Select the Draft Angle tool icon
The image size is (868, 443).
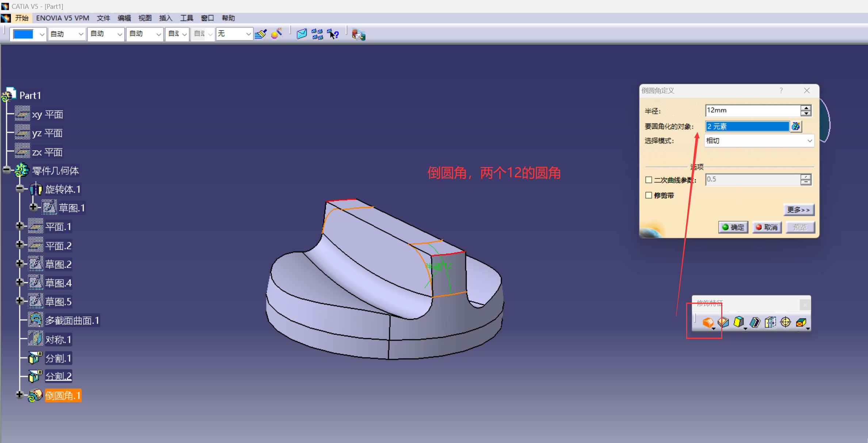tap(738, 322)
